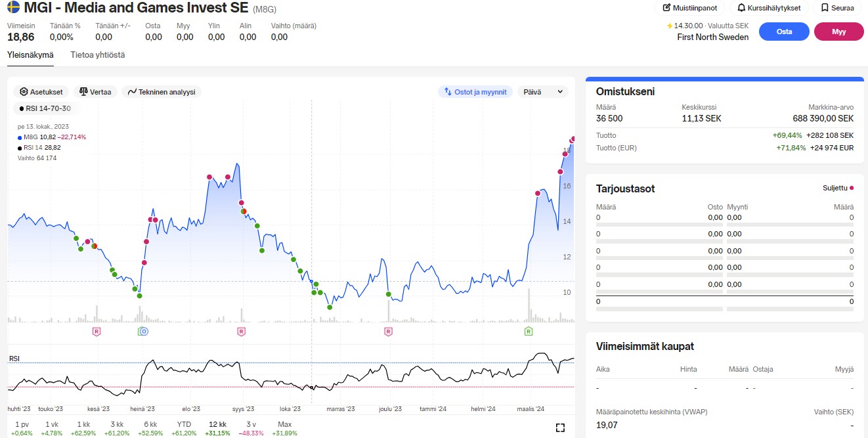Click the pink R report marker near joulu '23
This screenshot has height=438, width=868.
tap(388, 332)
